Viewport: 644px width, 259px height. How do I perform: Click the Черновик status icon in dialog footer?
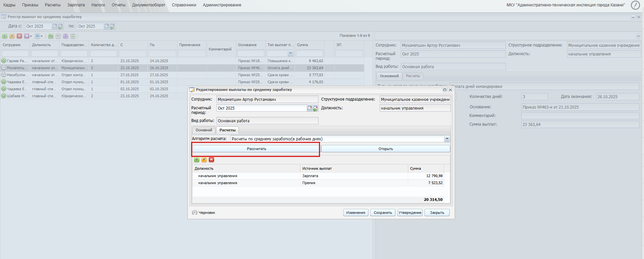click(x=195, y=213)
